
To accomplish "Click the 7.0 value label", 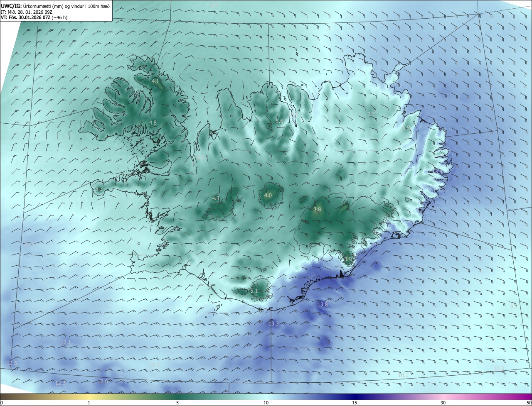I will (371, 114).
